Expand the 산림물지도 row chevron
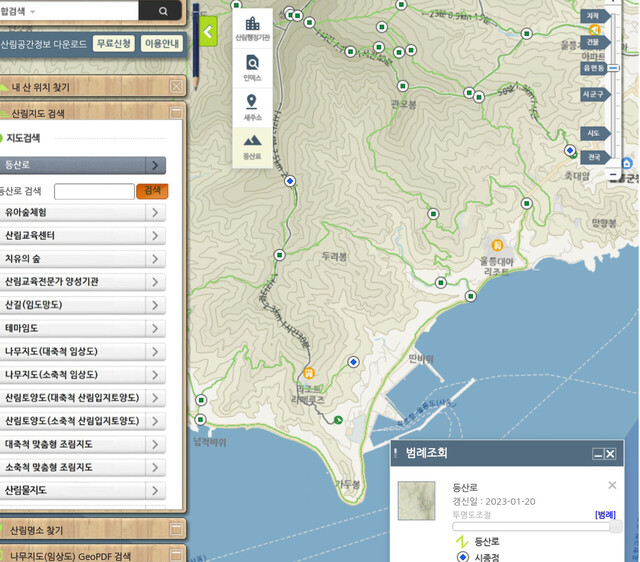The width and height of the screenshot is (640, 562). (x=155, y=491)
